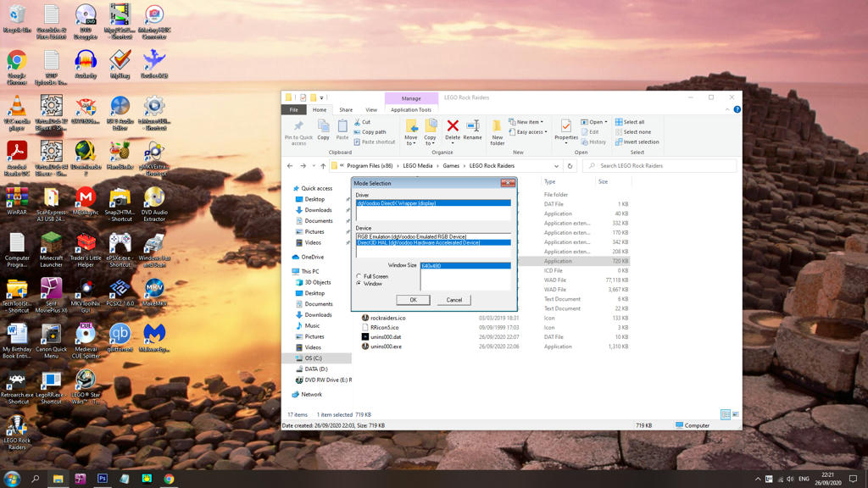Open the VLC media player desktop icon
The width and height of the screenshot is (868, 488).
(x=17, y=113)
